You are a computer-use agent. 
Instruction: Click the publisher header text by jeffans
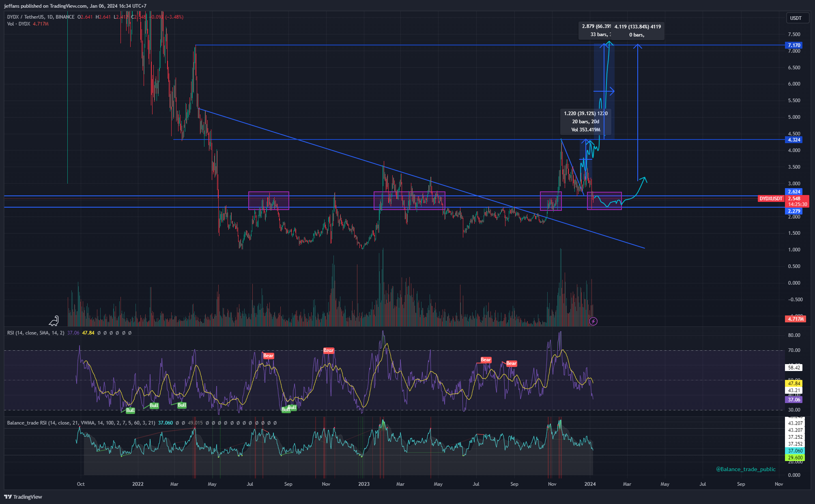click(x=75, y=6)
